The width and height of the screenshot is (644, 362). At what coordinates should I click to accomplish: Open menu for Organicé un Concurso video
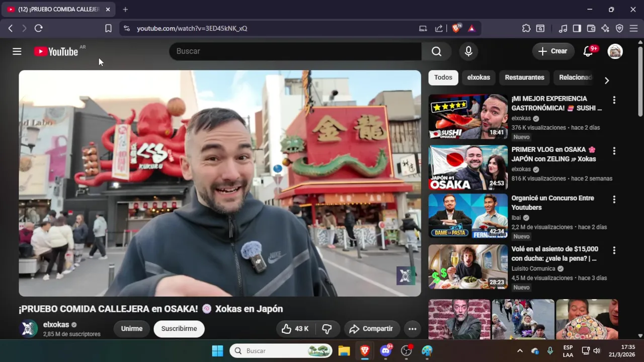coord(614,200)
